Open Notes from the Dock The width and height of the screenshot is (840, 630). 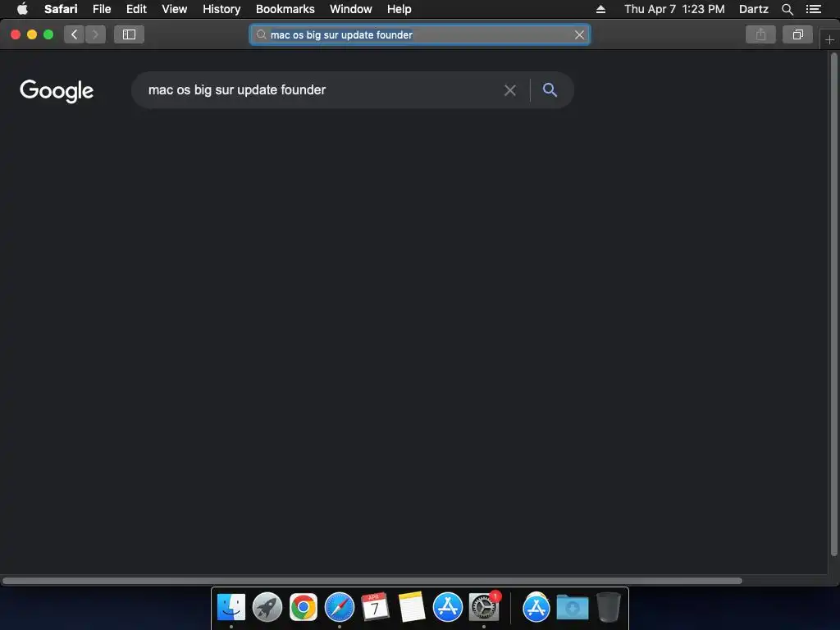(x=412, y=607)
